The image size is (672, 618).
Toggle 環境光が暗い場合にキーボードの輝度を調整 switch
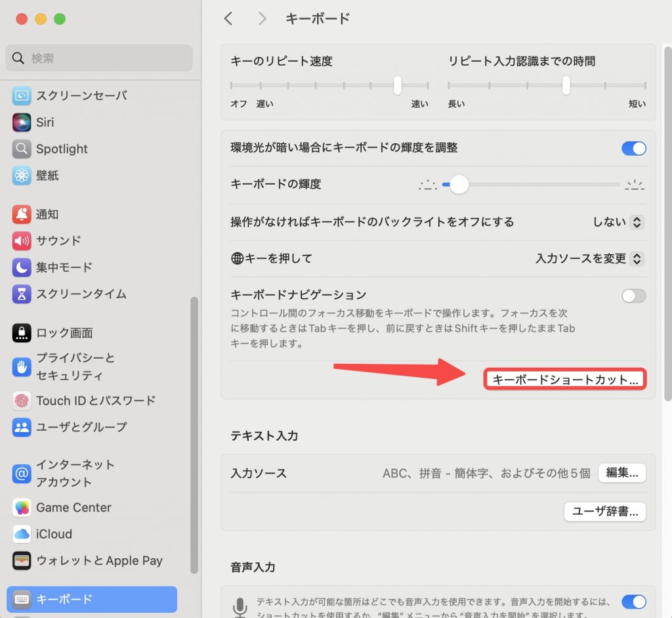[x=634, y=148]
